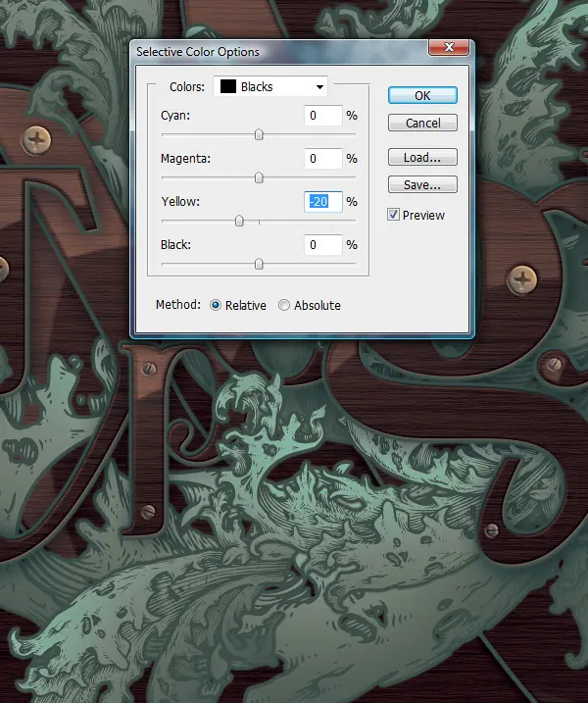Image resolution: width=588 pixels, height=703 pixels.
Task: Click the Cyan slider handle
Action: 259,134
